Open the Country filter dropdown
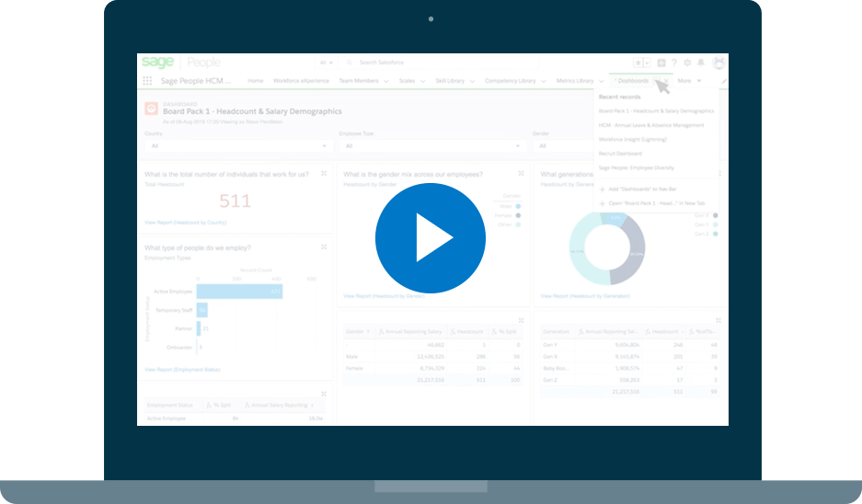This screenshot has height=504, width=862. [x=237, y=145]
